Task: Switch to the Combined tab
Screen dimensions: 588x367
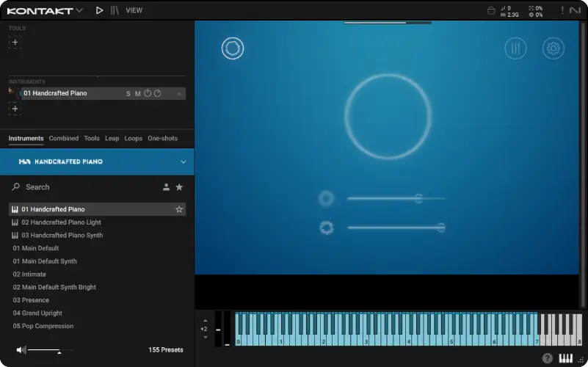Action: tap(64, 138)
